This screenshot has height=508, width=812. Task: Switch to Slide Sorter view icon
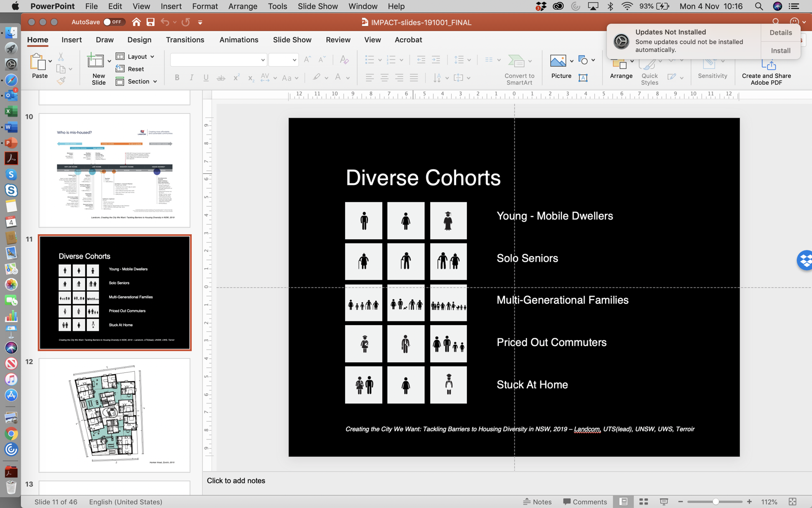click(x=644, y=502)
